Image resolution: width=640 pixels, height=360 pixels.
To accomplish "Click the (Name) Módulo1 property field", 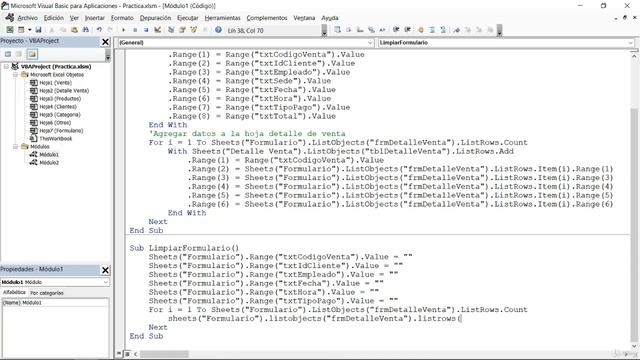I will point(55,302).
